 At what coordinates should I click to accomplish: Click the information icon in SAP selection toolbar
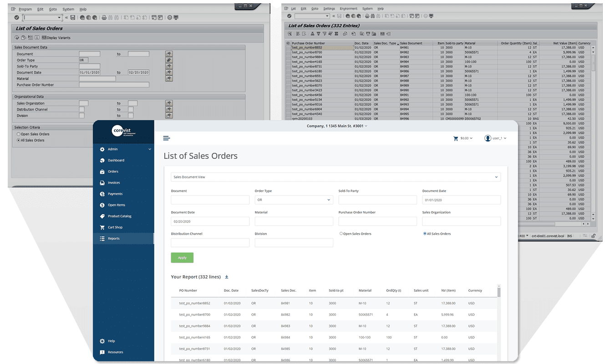[37, 37]
